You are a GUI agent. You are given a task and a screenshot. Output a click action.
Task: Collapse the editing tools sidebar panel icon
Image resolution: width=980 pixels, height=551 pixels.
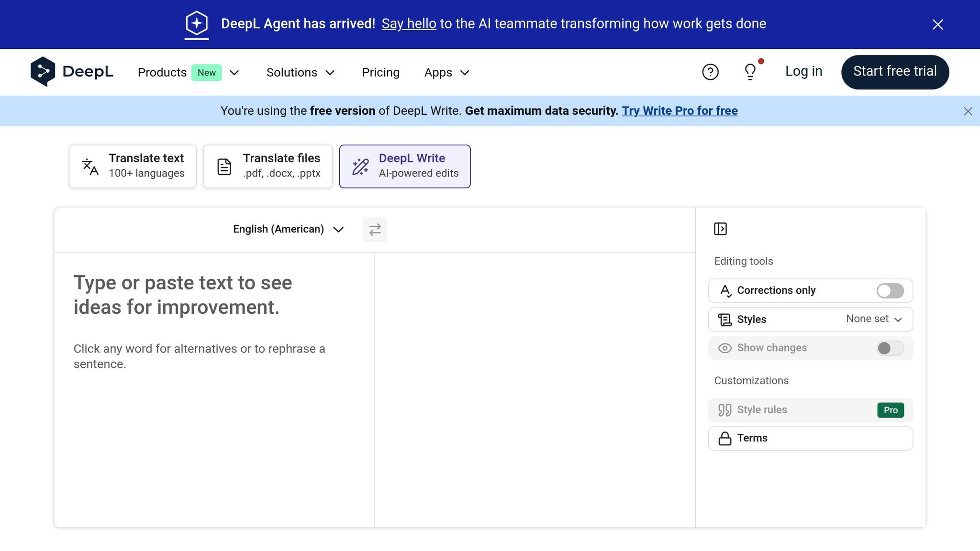pyautogui.click(x=720, y=229)
